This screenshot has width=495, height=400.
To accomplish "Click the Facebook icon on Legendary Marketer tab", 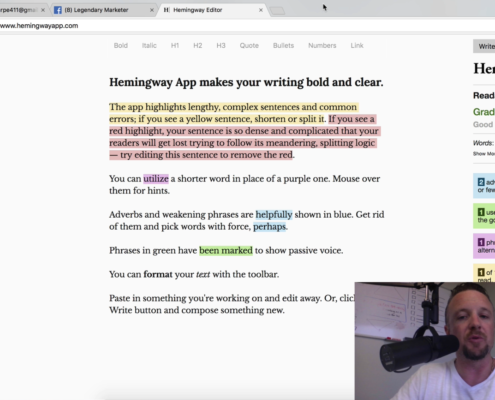I will (58, 10).
